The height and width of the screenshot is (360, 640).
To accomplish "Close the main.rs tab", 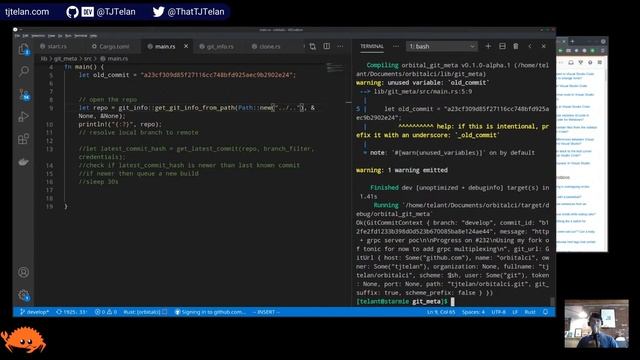I will pos(186,46).
